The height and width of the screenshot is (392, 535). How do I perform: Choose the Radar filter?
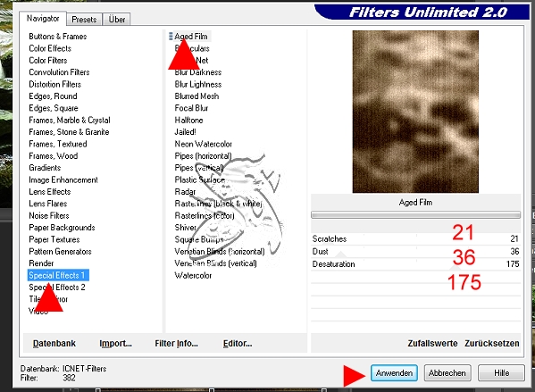[185, 191]
